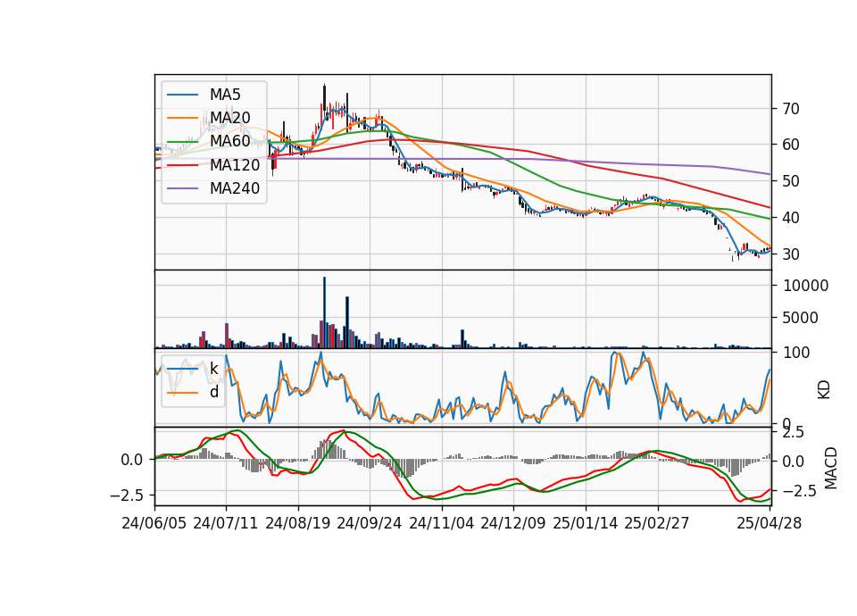Click the 40 price axis tick
This screenshot has width=857, height=616.
tap(791, 218)
